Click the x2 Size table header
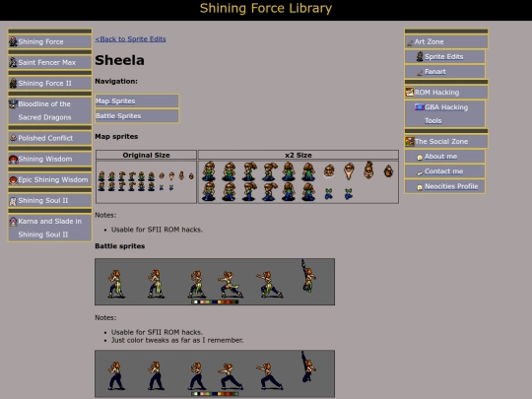The height and width of the screenshot is (399, 532). pos(299,155)
